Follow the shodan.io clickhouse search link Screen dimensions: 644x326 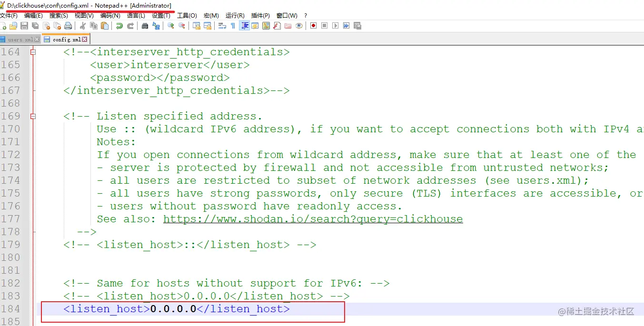pyautogui.click(x=313, y=219)
